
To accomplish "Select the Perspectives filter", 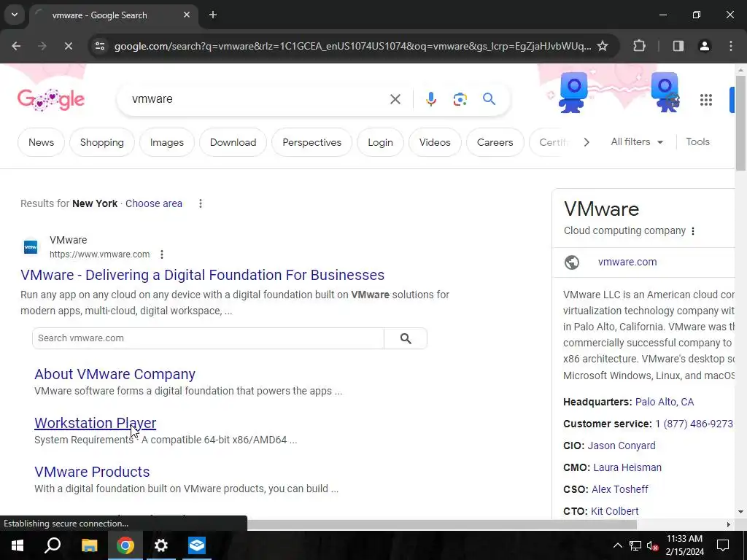I will pyautogui.click(x=312, y=142).
